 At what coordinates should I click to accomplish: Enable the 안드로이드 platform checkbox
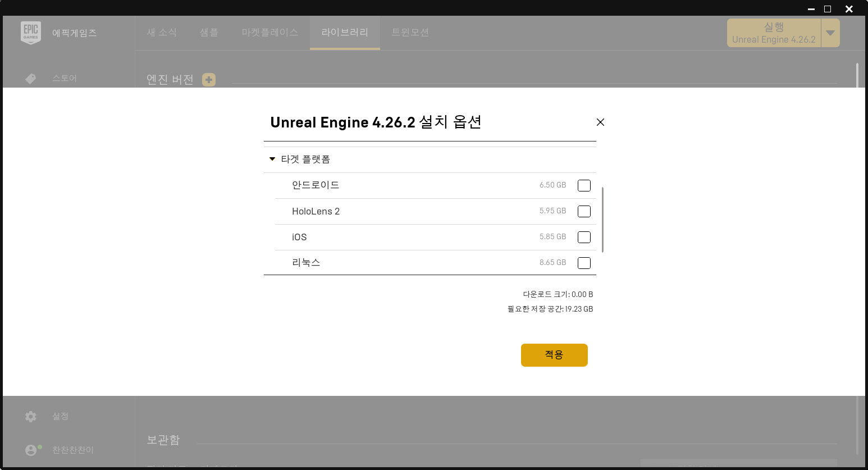pos(584,185)
